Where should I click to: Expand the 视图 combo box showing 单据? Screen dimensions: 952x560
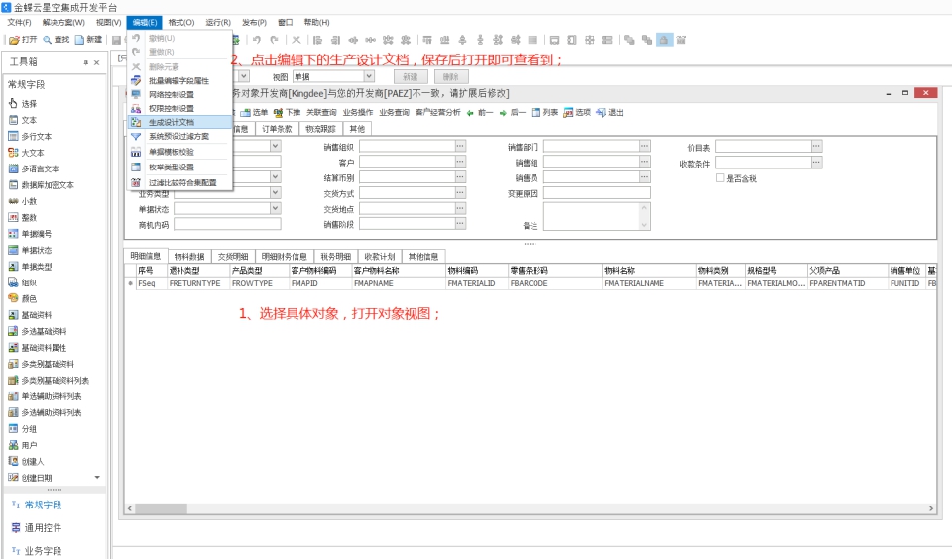pyautogui.click(x=369, y=77)
